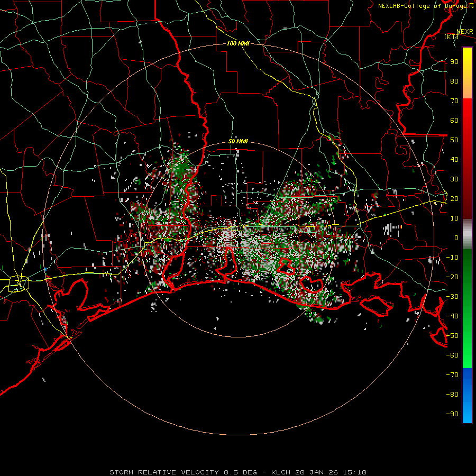The height and width of the screenshot is (476, 476).
Task: Click the -60 value on velocity scale
Action: [x=452, y=355]
